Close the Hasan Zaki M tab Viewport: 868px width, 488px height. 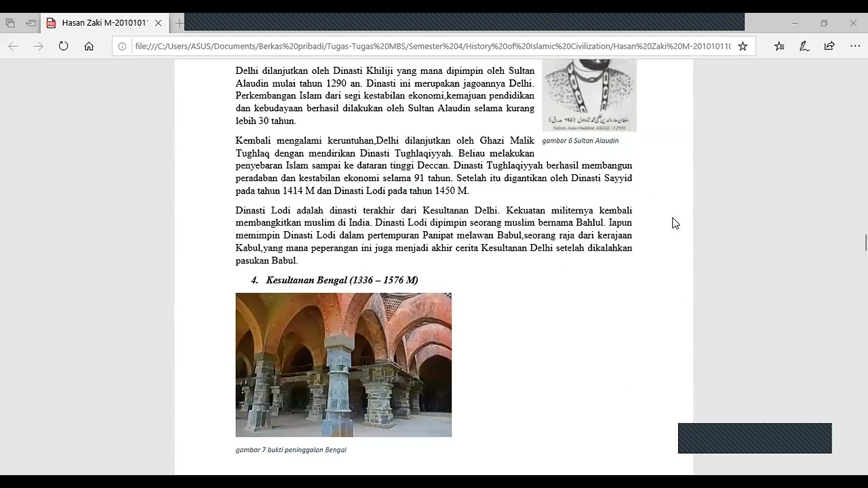point(158,23)
